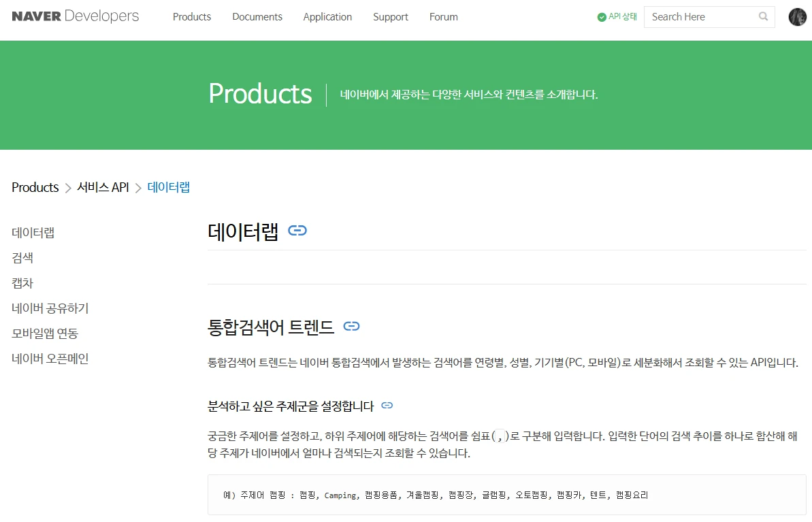812x522 pixels.
Task: Go to the Support menu
Action: click(x=391, y=17)
